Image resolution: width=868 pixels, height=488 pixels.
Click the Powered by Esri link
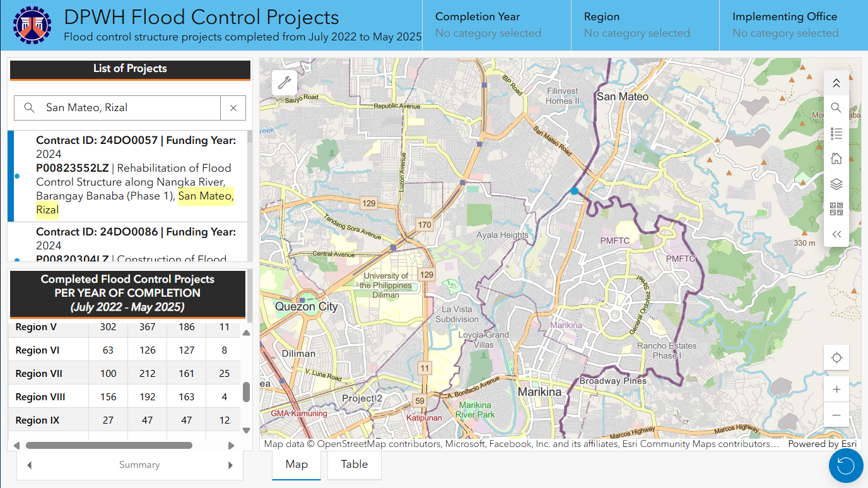(822, 444)
